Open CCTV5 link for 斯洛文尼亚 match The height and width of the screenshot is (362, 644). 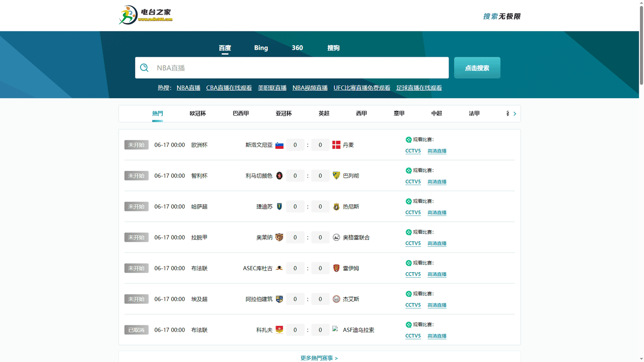pyautogui.click(x=413, y=151)
